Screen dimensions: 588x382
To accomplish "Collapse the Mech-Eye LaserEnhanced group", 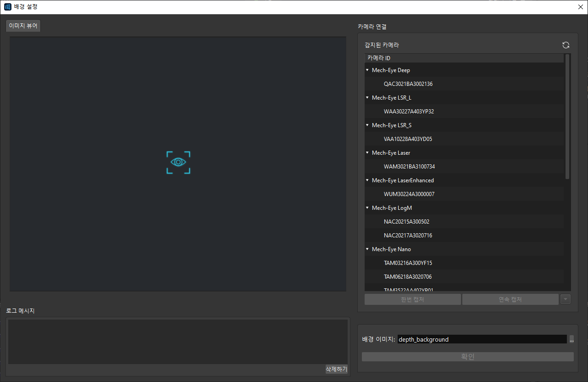I will pos(367,180).
